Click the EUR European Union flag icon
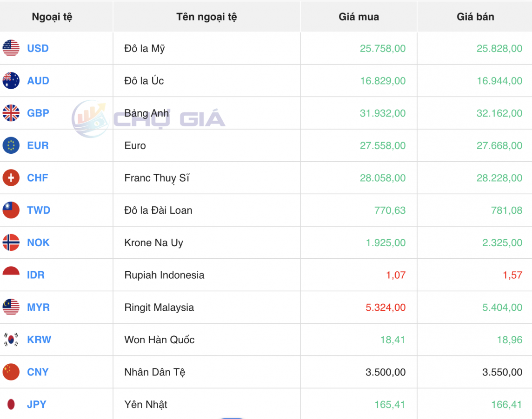 10,145
